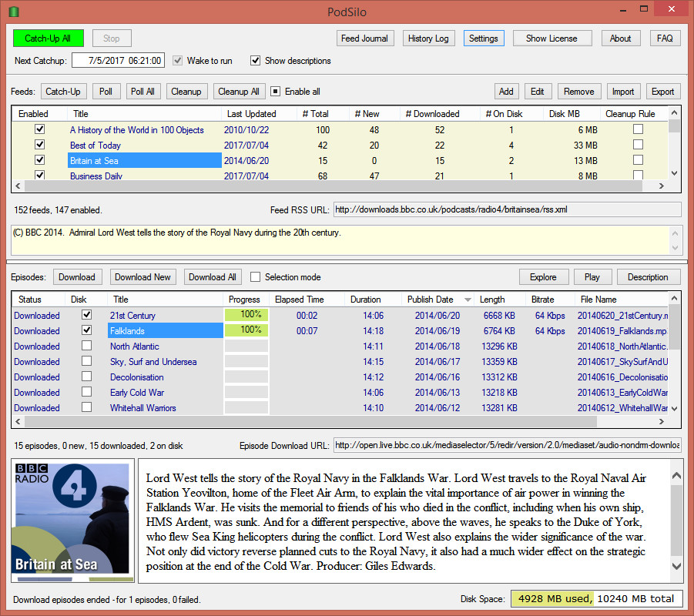694x616 pixels.
Task: Open the Settings dialog
Action: [x=483, y=38]
